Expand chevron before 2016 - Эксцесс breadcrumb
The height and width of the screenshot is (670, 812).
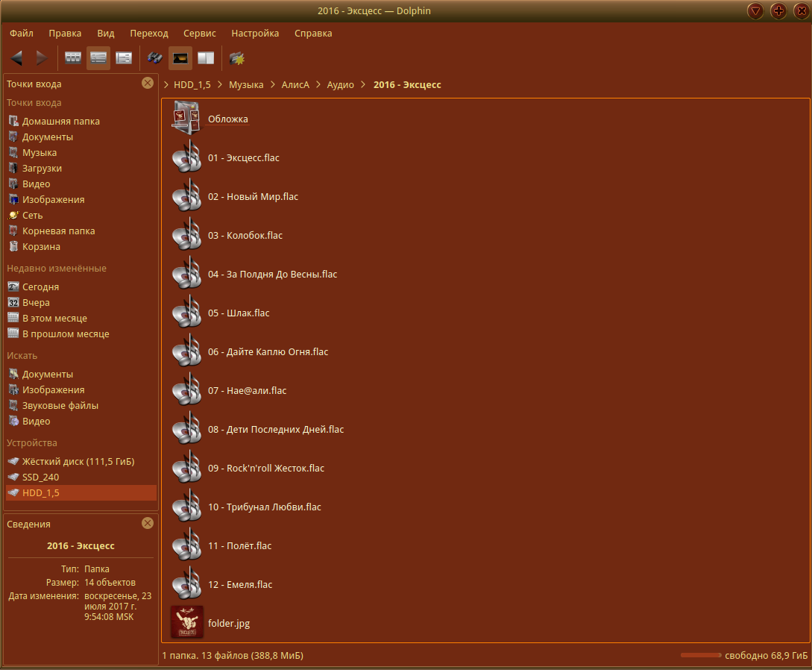[363, 84]
